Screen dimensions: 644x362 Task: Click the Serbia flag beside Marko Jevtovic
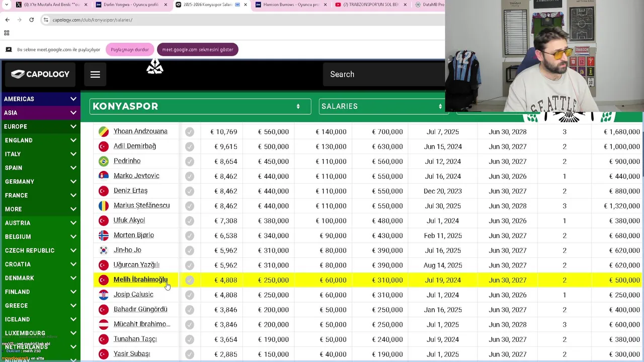point(104,176)
